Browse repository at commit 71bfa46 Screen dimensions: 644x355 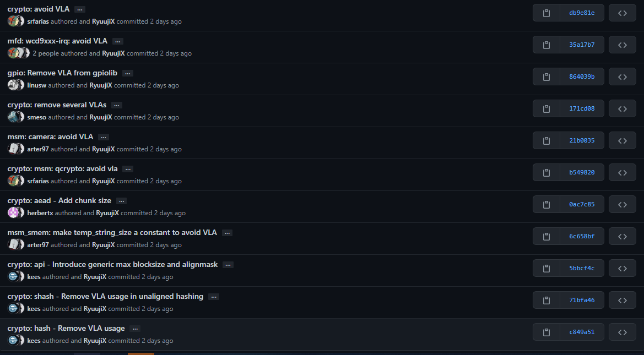click(622, 300)
